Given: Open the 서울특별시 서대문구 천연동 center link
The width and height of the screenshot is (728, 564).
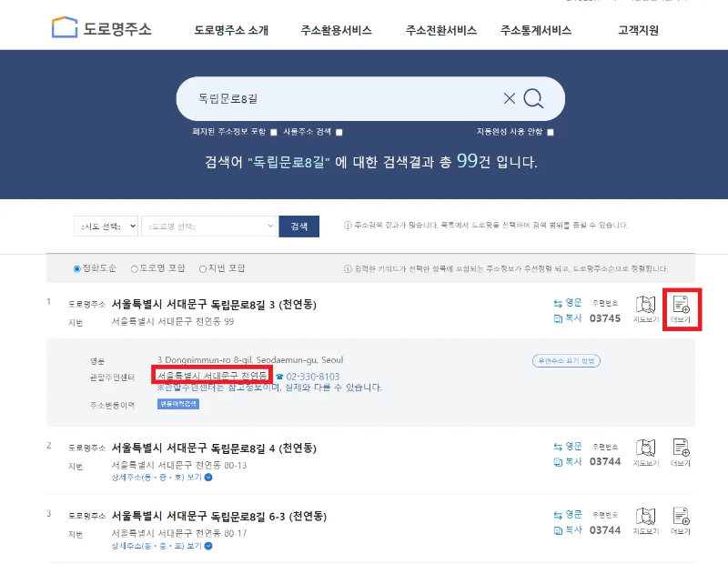Looking at the screenshot, I should pos(213,373).
